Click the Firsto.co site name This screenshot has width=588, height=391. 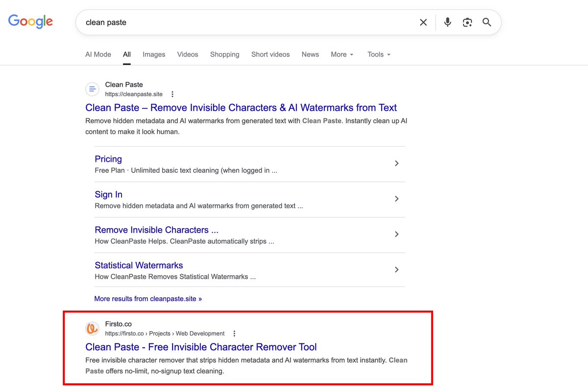119,324
